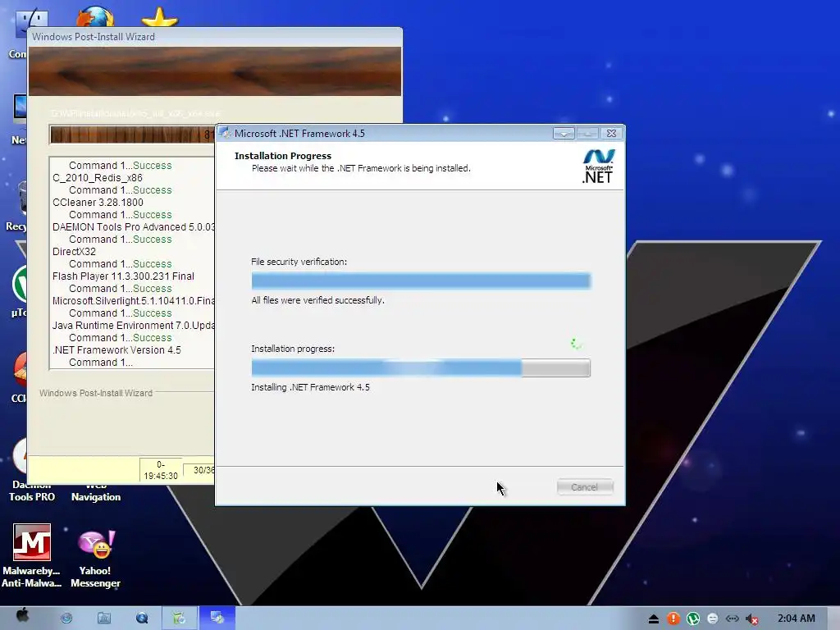Screen dimensions: 840x630
Task: Click the Microsoft .NET logo
Action: pos(598,166)
